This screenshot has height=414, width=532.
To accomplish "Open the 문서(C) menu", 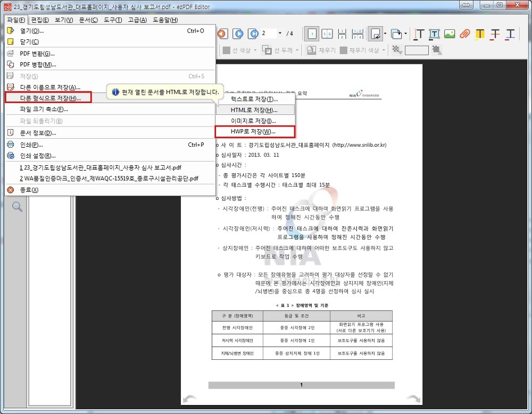I will pyautogui.click(x=88, y=20).
